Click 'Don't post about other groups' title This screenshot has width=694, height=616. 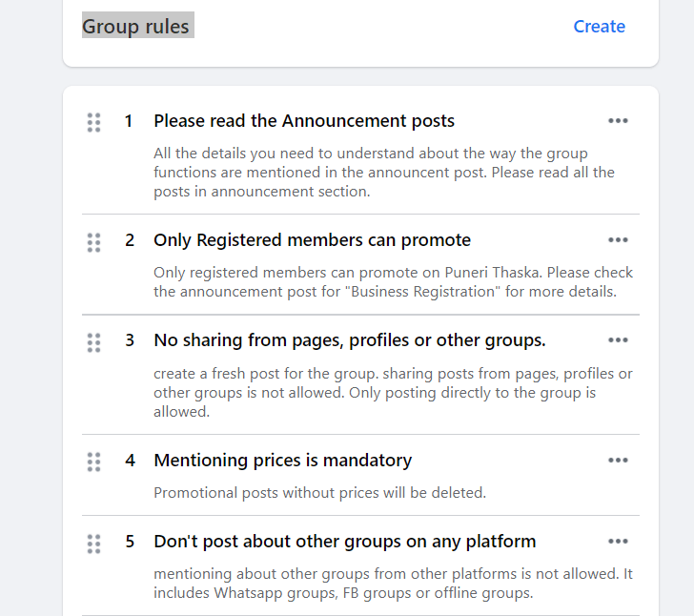tap(344, 542)
